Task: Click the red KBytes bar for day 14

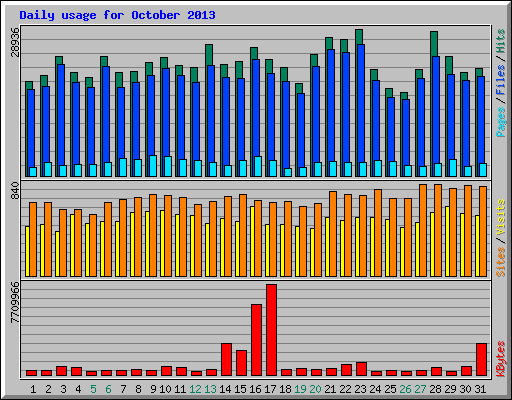Action: (x=226, y=360)
